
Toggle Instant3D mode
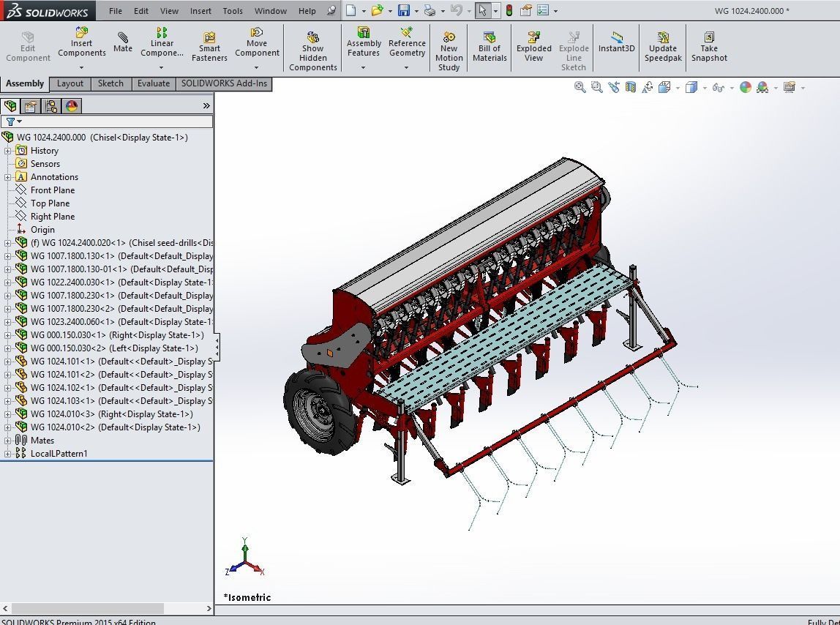[616, 41]
